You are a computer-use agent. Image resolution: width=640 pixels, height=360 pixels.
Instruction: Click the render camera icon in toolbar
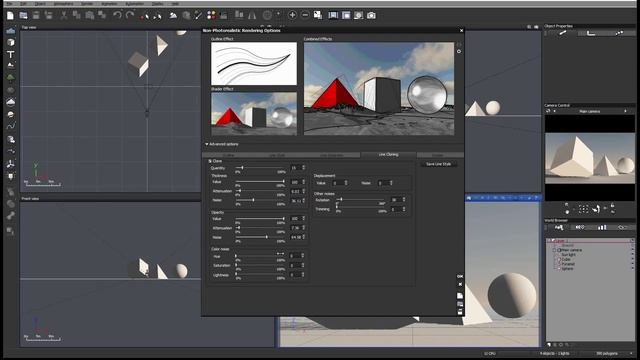371,16
